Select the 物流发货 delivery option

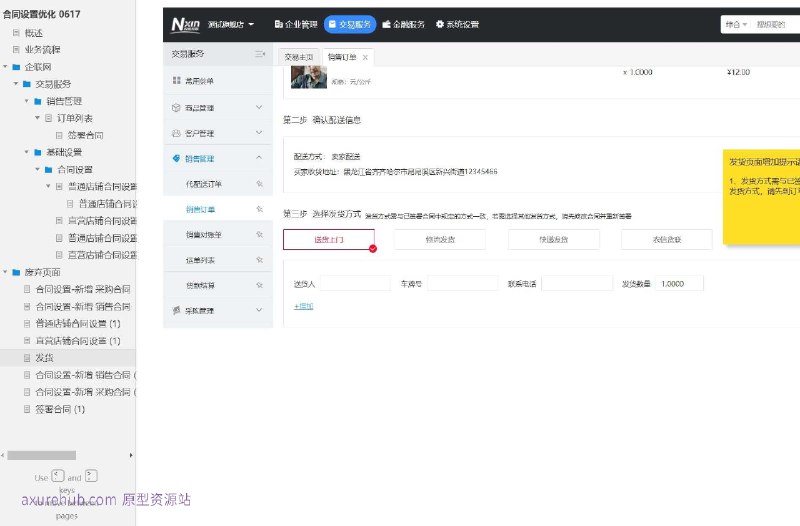pos(440,239)
